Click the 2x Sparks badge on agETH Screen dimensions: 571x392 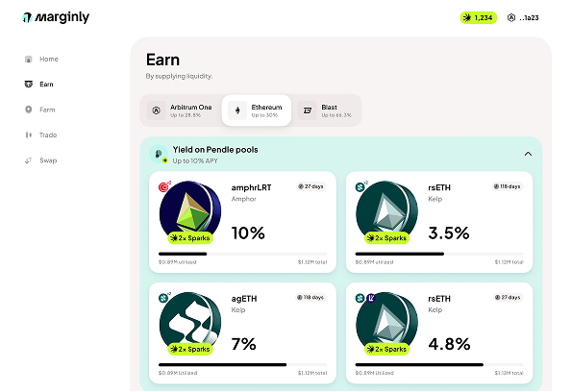[x=190, y=349]
